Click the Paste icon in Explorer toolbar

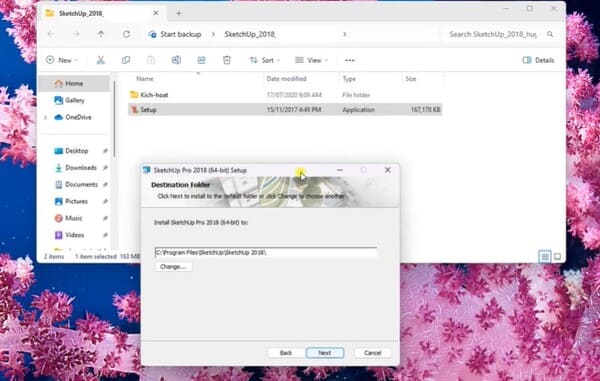point(151,60)
